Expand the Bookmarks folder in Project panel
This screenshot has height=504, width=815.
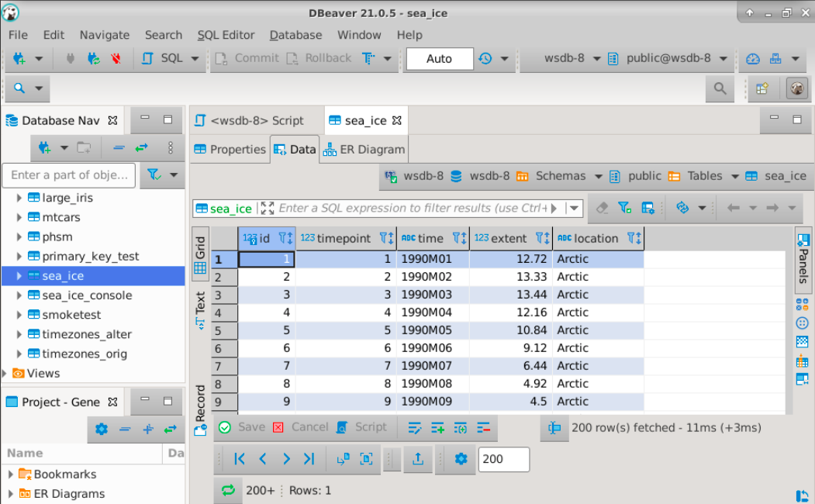click(x=10, y=474)
